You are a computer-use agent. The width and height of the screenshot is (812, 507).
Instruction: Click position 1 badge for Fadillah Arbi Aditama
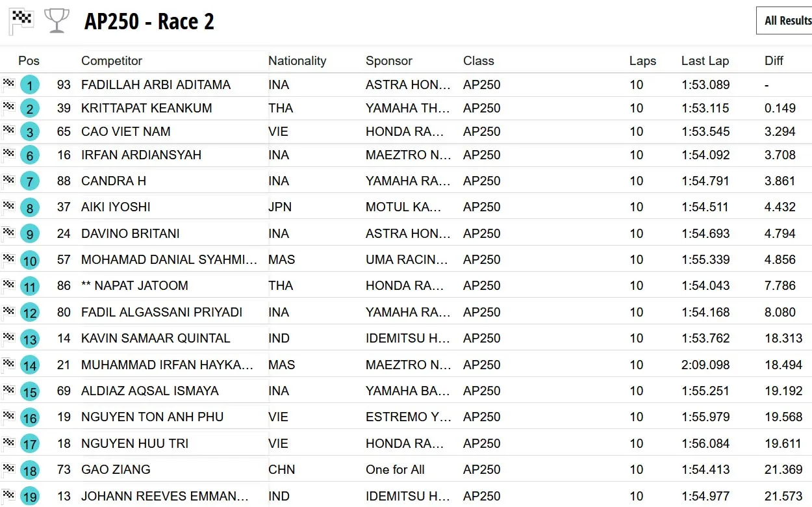pyautogui.click(x=30, y=85)
